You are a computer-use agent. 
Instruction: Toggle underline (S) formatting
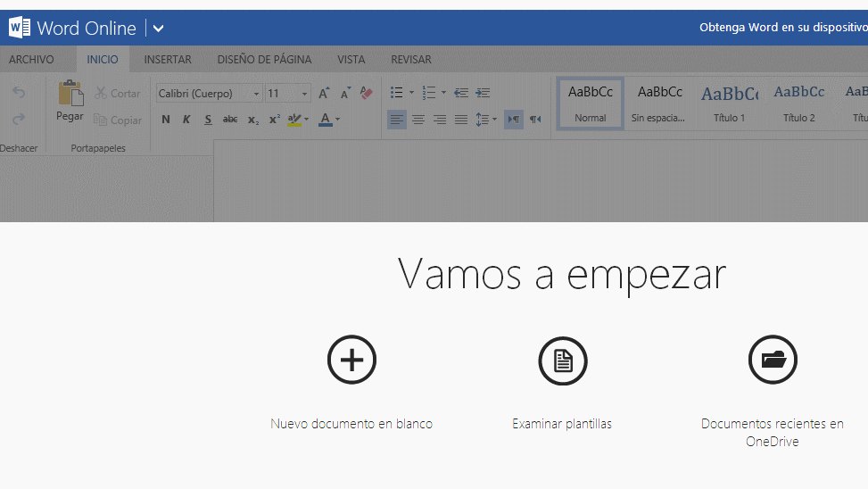click(208, 120)
